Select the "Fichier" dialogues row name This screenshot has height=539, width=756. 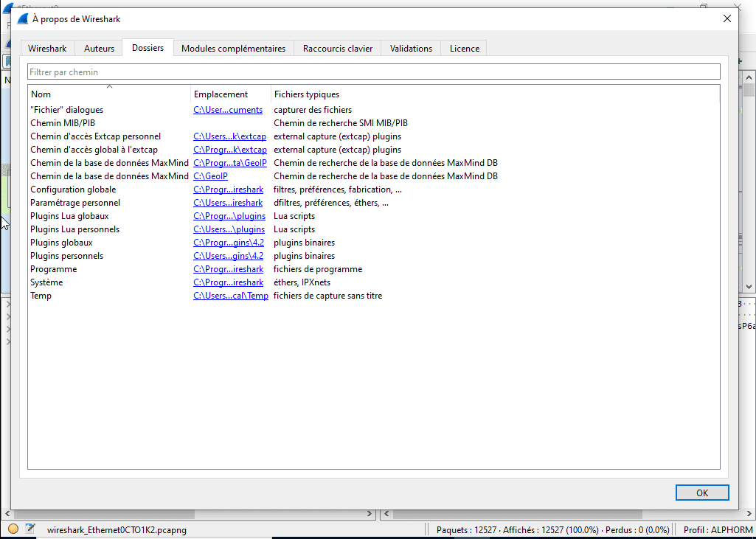66,110
